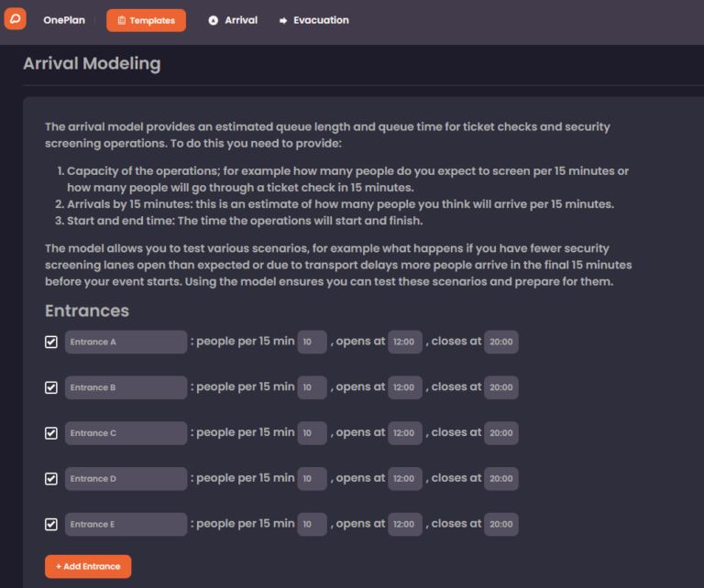Select the OnePlan brand link
The width and height of the screenshot is (704, 588).
pyautogui.click(x=64, y=20)
